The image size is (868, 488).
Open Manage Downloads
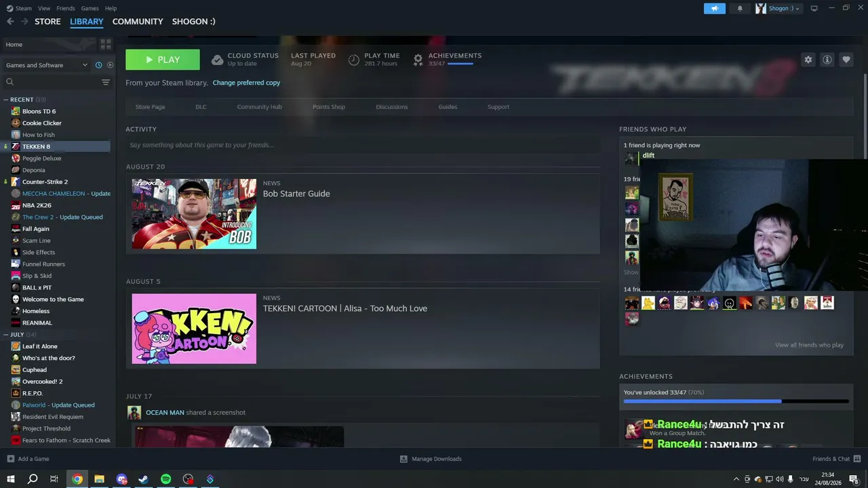431,459
